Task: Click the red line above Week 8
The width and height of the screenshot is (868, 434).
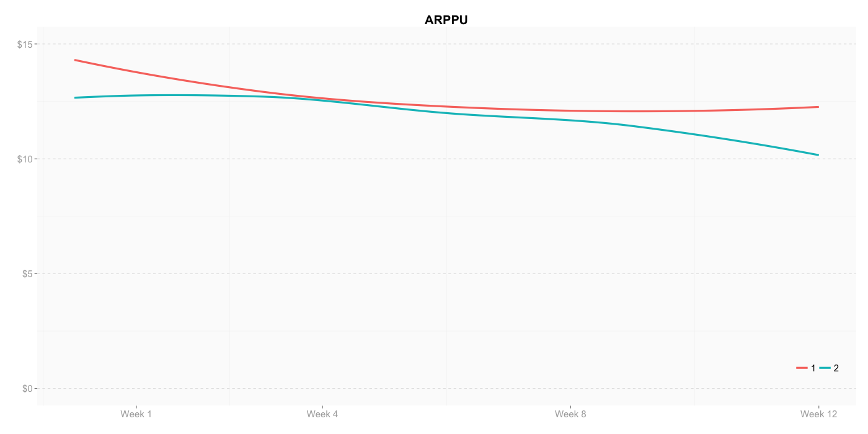Action: coord(570,110)
